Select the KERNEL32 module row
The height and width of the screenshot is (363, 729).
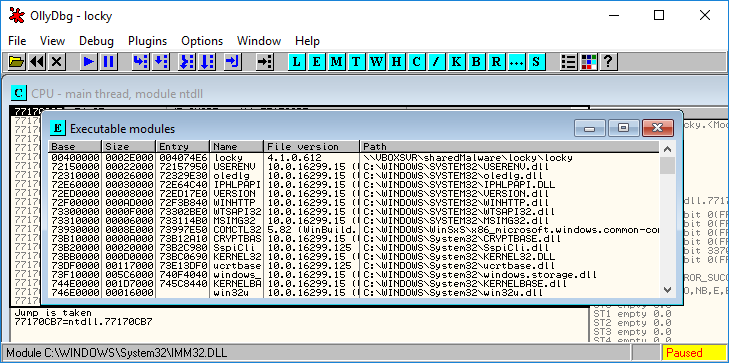(x=354, y=257)
